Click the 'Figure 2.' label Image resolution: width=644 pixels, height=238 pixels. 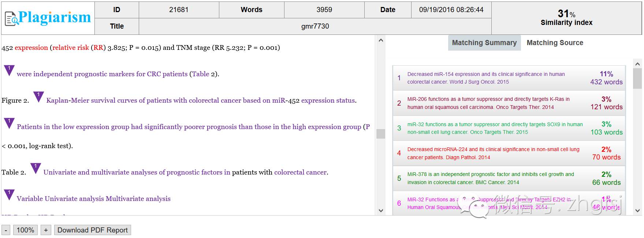pyautogui.click(x=15, y=100)
